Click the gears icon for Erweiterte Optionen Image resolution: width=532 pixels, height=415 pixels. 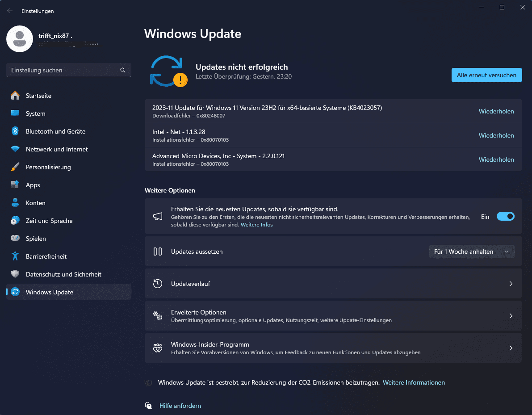[158, 316]
